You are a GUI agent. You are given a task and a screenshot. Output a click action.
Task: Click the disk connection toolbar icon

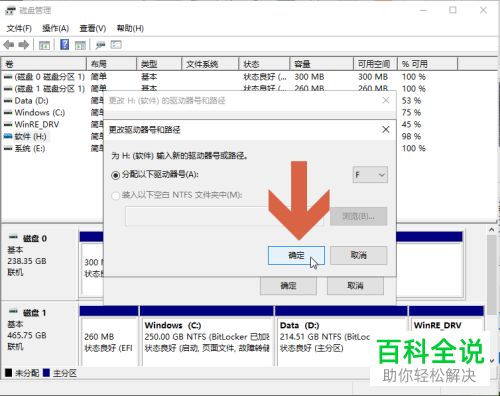point(100,45)
